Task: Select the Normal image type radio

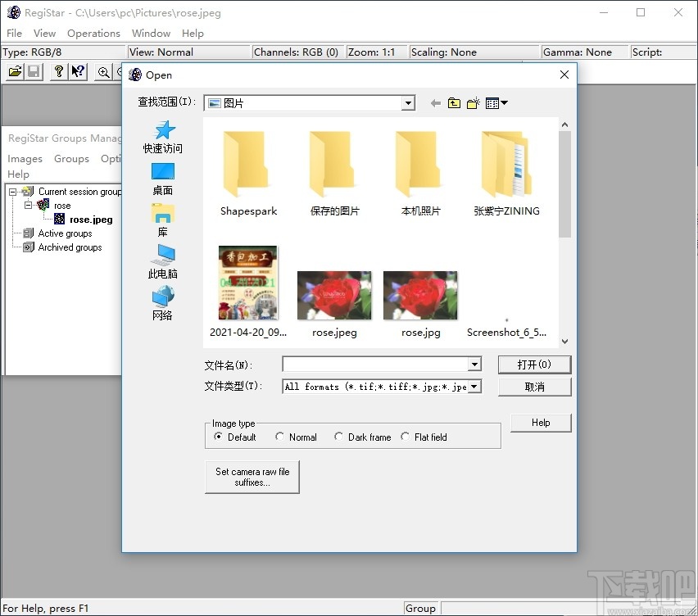Action: tap(279, 437)
